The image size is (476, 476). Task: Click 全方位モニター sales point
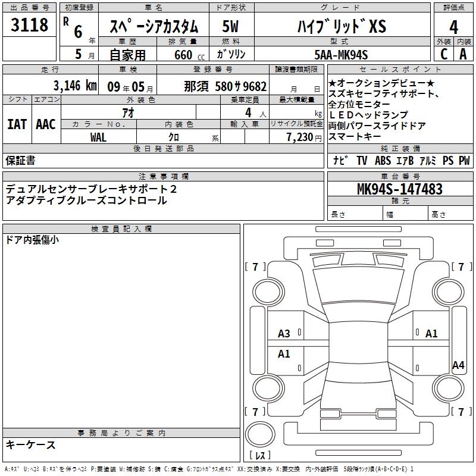coord(359,104)
